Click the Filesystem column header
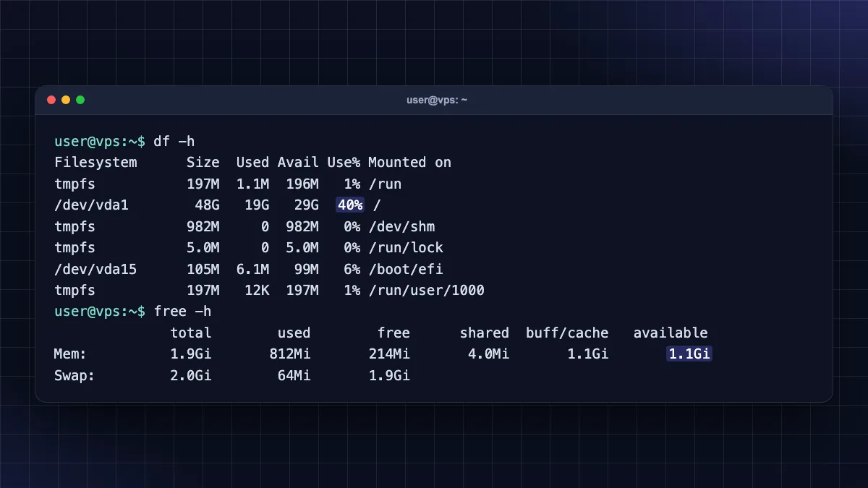This screenshot has height=488, width=868. pyautogui.click(x=95, y=163)
